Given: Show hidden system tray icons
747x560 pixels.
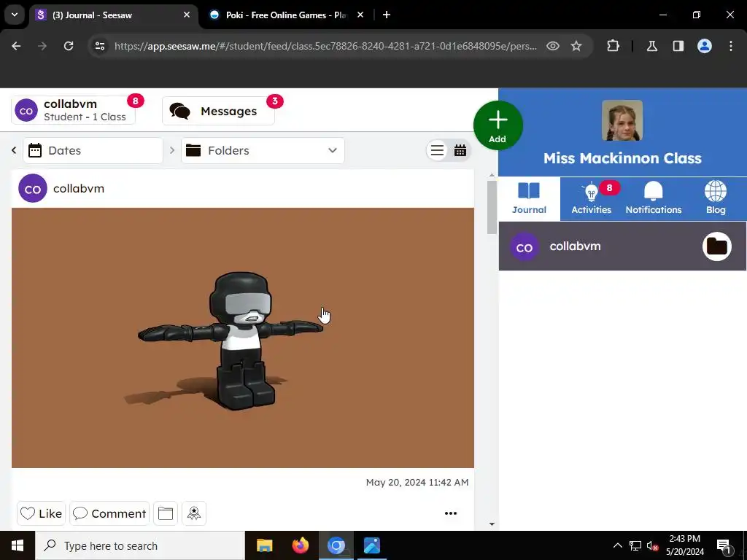Looking at the screenshot, I should 617,545.
